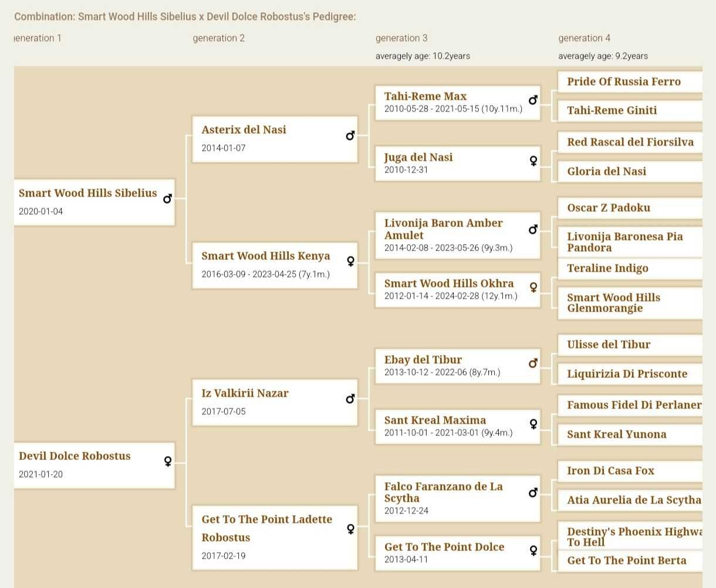Click female symbol on Get To The Point Dolce
The image size is (716, 588).
pos(533,550)
